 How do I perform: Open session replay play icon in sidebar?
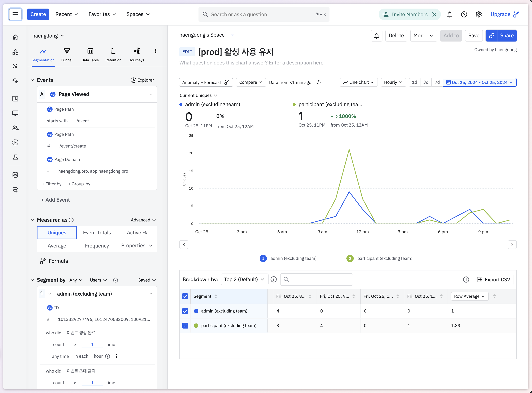(15, 142)
